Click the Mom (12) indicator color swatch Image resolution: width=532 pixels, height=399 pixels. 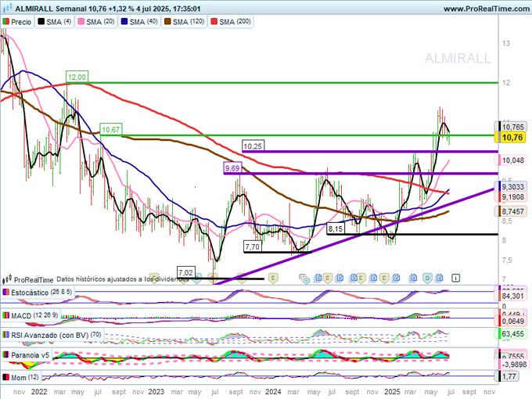[x=5, y=377]
